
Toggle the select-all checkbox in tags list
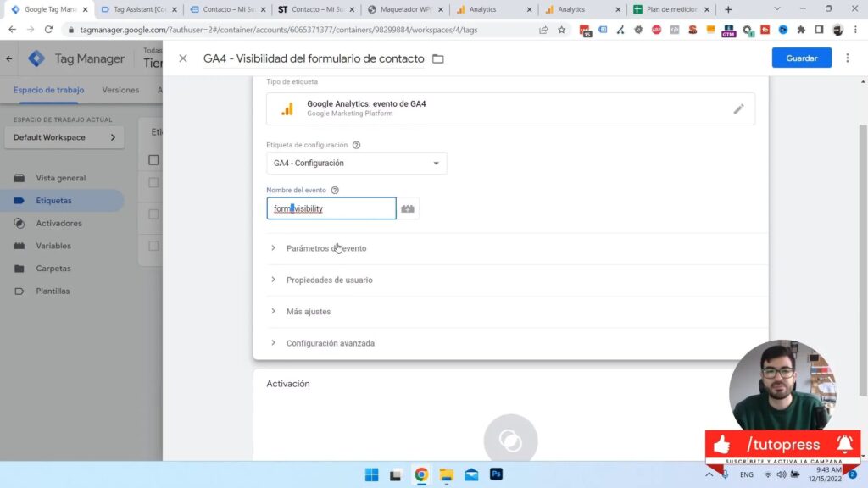click(x=153, y=160)
